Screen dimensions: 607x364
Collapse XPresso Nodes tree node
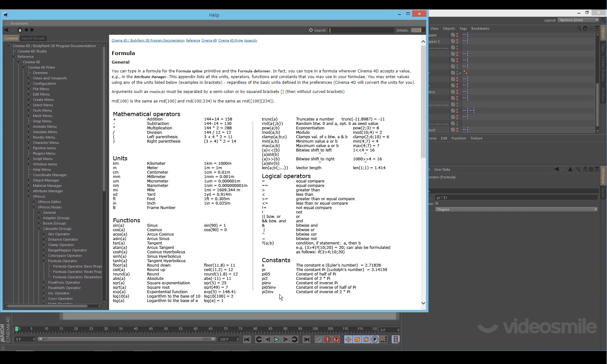click(x=34, y=207)
